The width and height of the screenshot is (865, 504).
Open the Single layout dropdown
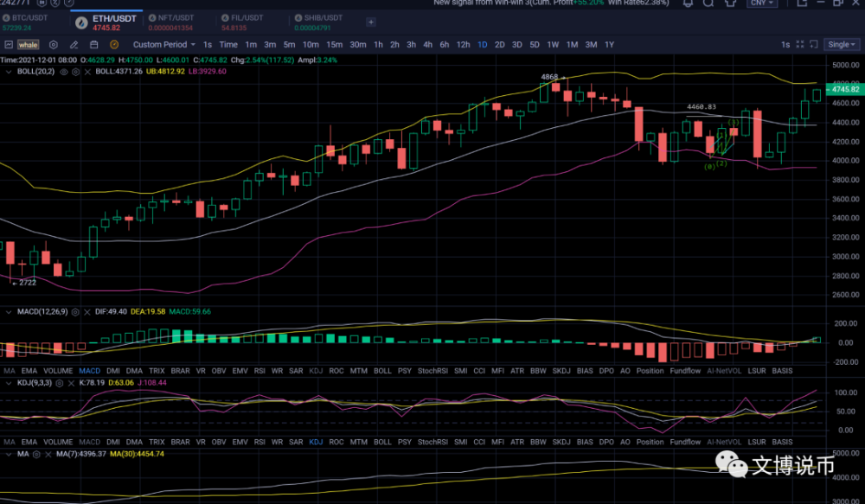[x=842, y=45]
